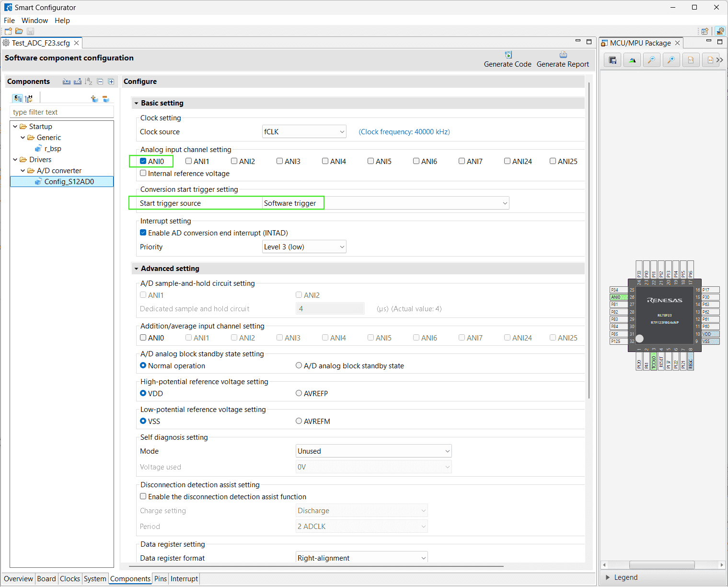Click the Add component icon
Screen dimensions: 728x587
point(94,99)
